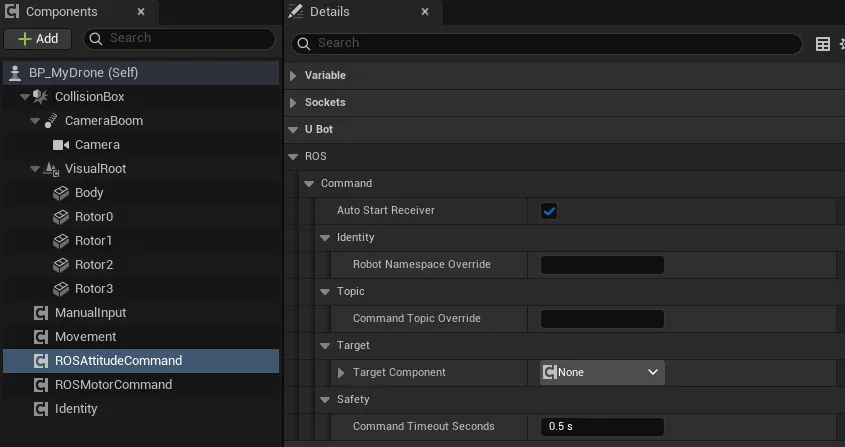Click the Add component button
This screenshot has width=845, height=447.
[x=38, y=39]
